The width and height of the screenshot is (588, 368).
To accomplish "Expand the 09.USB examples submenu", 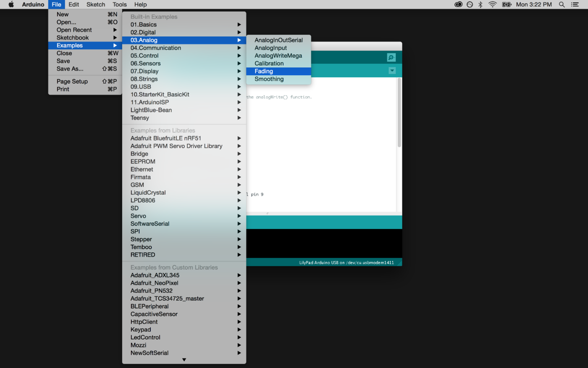I will [184, 87].
